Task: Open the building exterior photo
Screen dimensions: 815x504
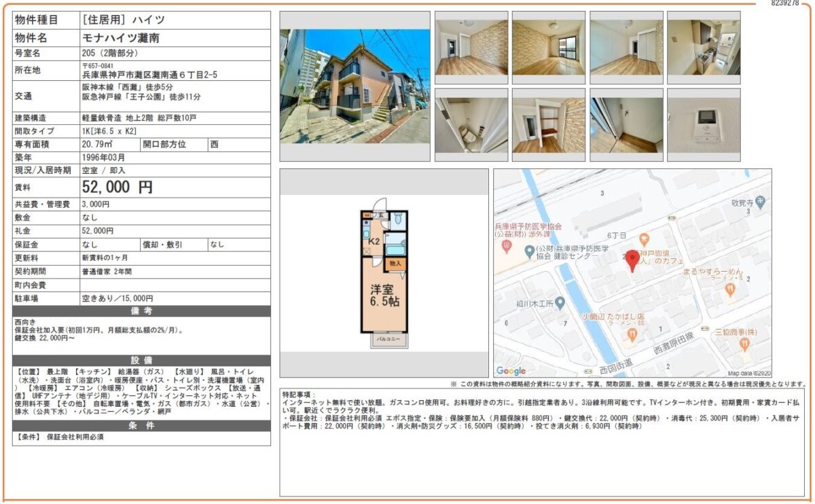Action: pyautogui.click(x=355, y=86)
